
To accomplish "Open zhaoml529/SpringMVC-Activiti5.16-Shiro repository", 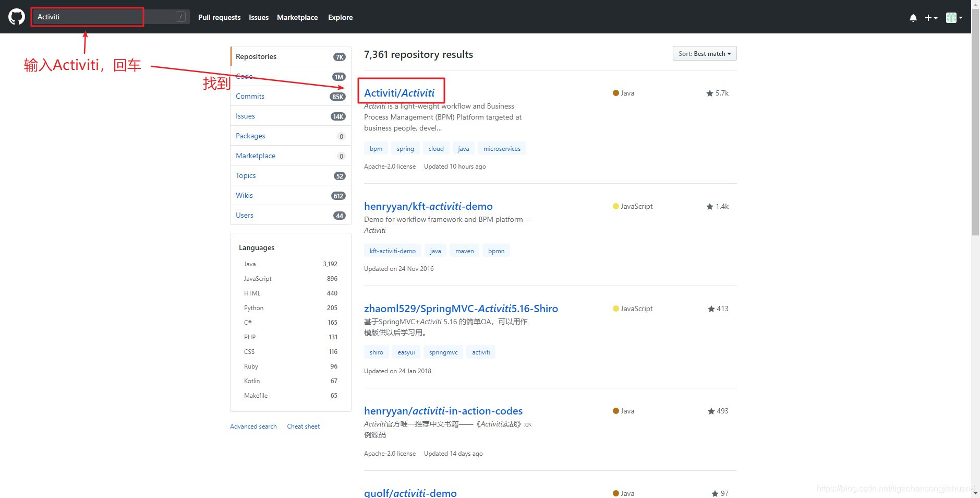I will [x=461, y=309].
